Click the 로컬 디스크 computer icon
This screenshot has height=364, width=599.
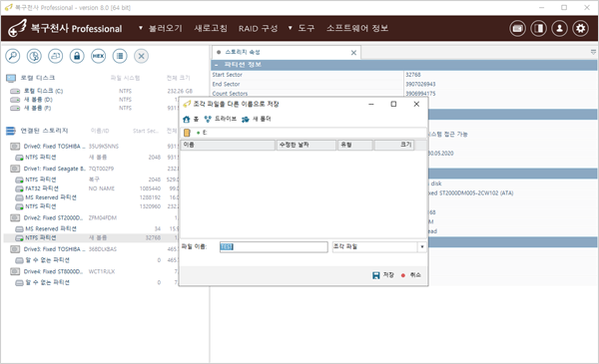[x=11, y=78]
